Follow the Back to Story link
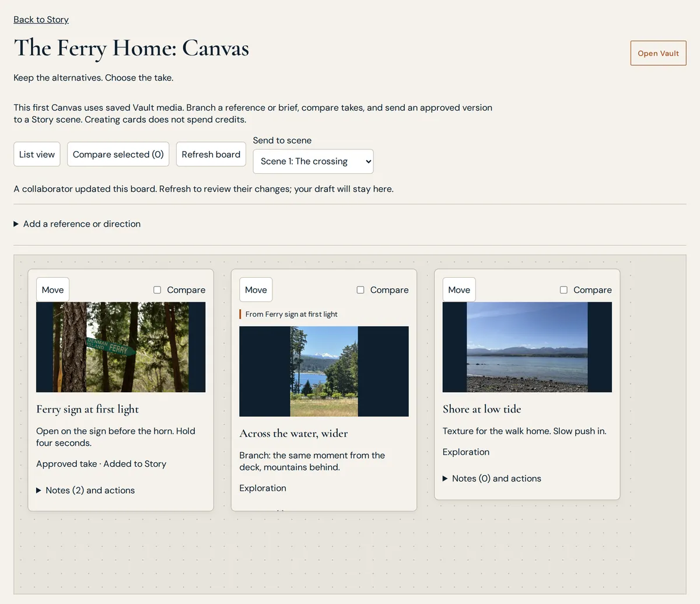This screenshot has width=700, height=604. coord(41,19)
